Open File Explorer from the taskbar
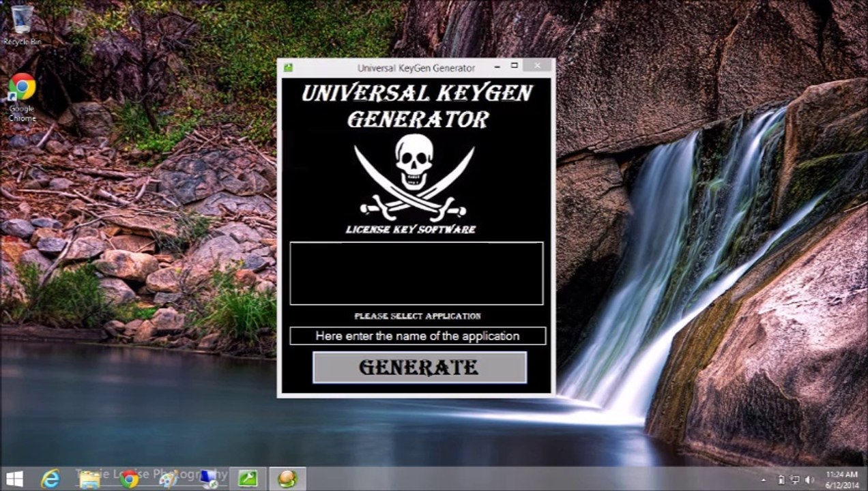 click(x=89, y=479)
